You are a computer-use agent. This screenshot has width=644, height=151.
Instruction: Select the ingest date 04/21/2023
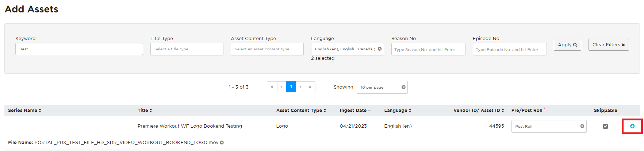click(x=353, y=126)
